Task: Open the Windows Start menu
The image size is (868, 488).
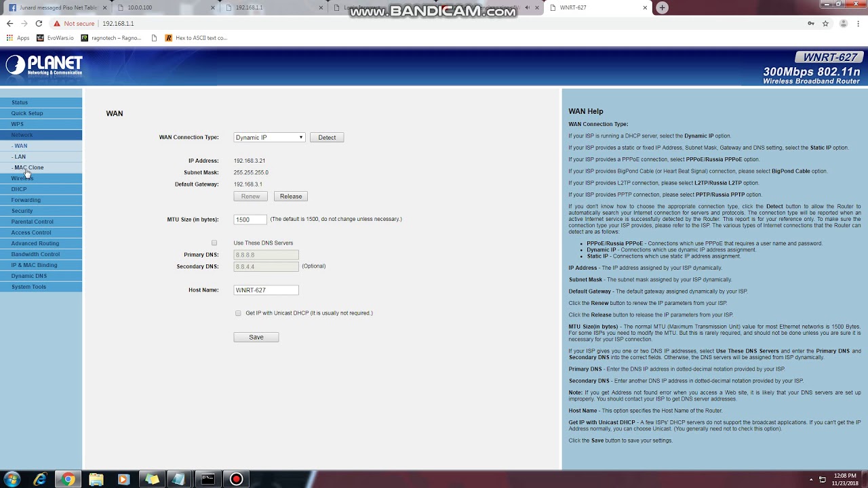Action: coord(13,479)
